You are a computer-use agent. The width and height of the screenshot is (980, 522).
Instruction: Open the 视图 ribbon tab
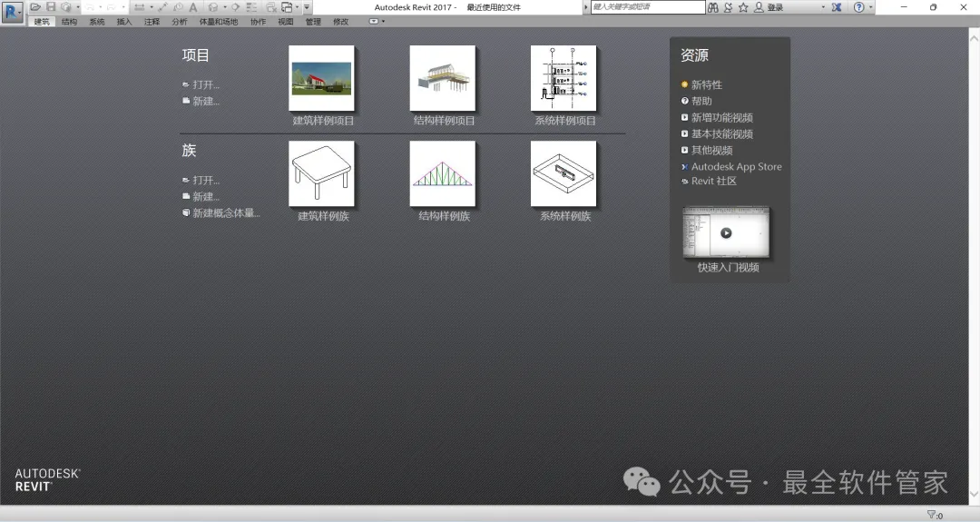pos(286,21)
